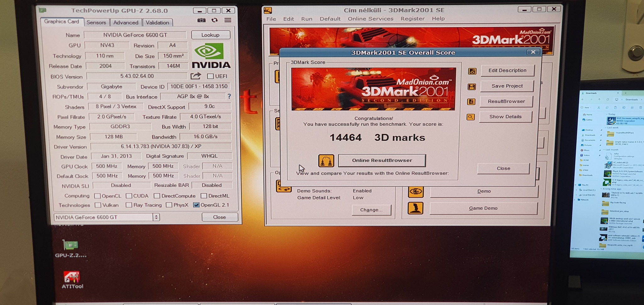Uncheck the OpenGL 2.1 checkbox

196,205
